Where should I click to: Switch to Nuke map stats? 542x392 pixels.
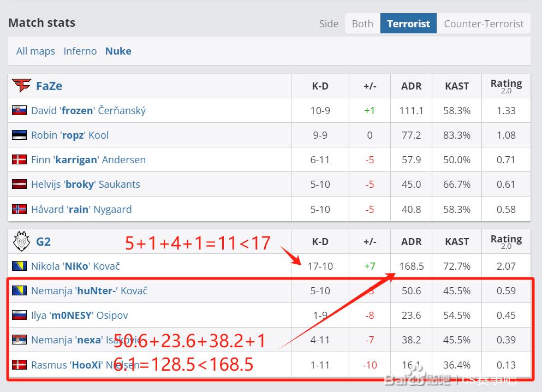click(x=118, y=51)
